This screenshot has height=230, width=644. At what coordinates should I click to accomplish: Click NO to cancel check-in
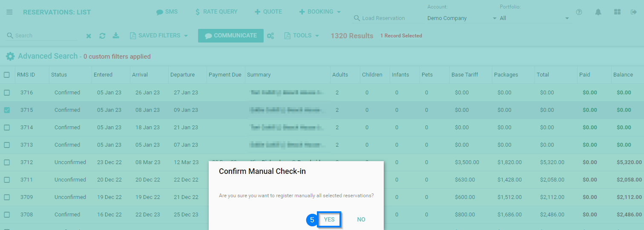361,219
